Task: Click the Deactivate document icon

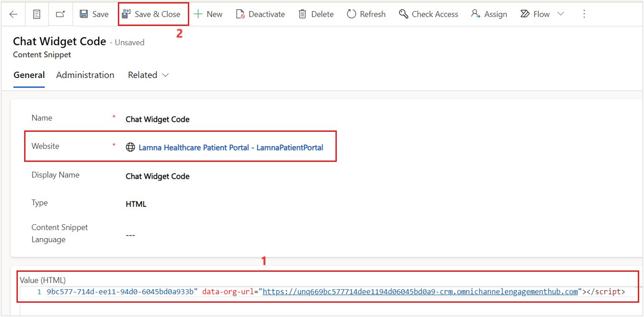Action: [240, 14]
